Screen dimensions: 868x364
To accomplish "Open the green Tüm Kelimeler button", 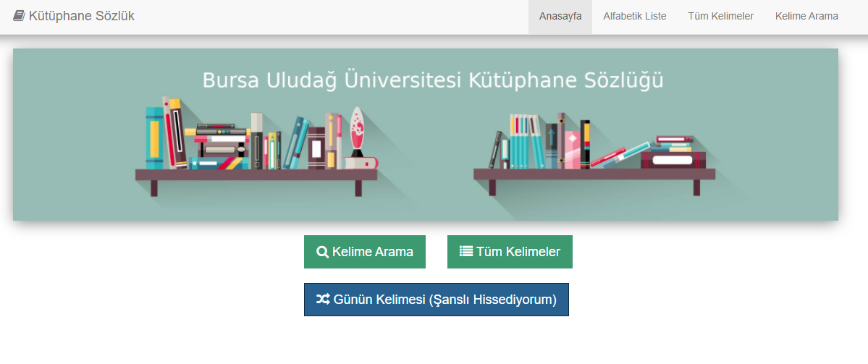I will pos(510,252).
